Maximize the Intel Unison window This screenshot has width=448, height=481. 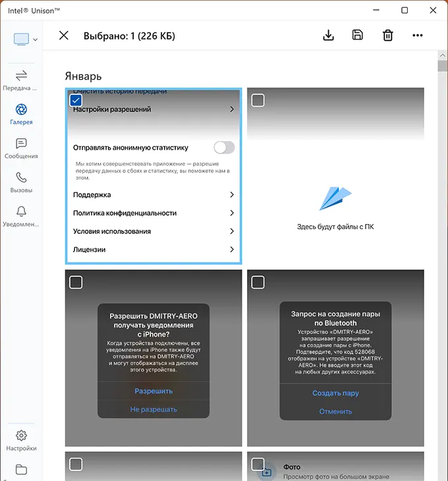[405, 10]
